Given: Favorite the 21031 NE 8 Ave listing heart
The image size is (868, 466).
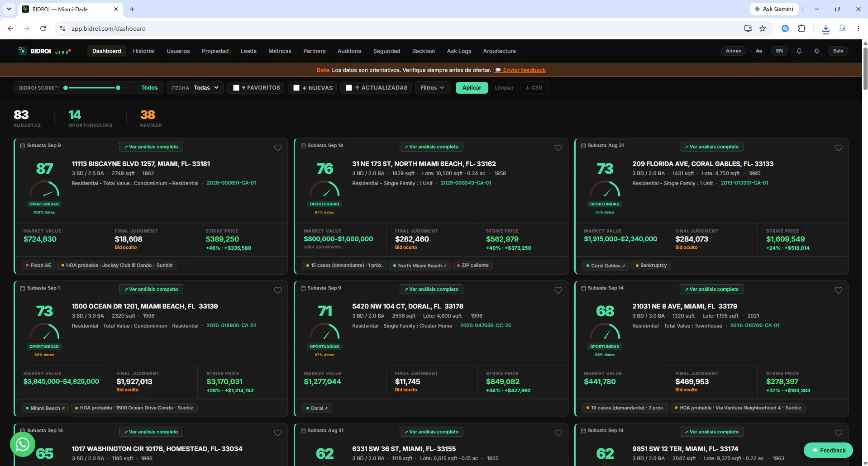Looking at the screenshot, I should pyautogui.click(x=839, y=290).
